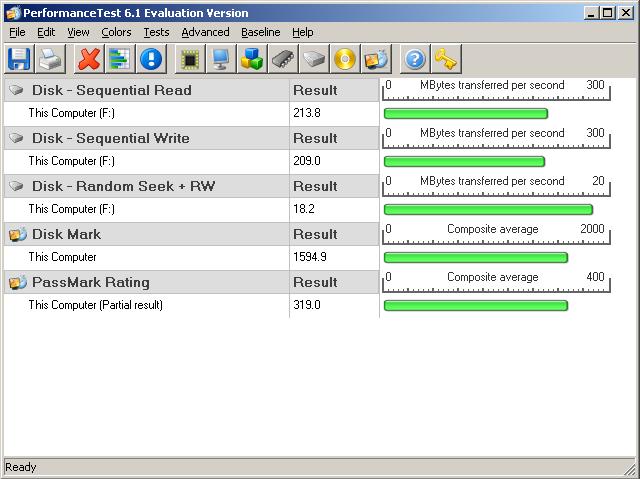Select the Disk Mark heading
The height and width of the screenshot is (479, 640).
click(x=66, y=234)
